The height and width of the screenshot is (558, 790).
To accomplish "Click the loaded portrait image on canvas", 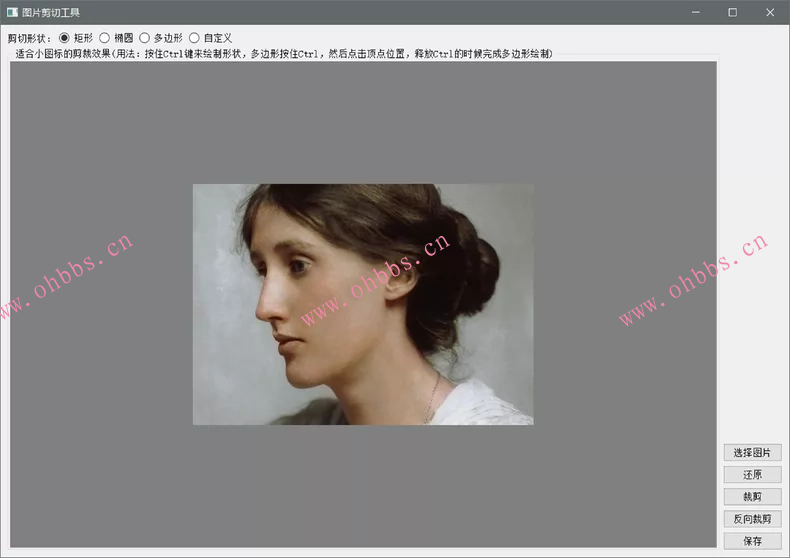I will point(363,304).
